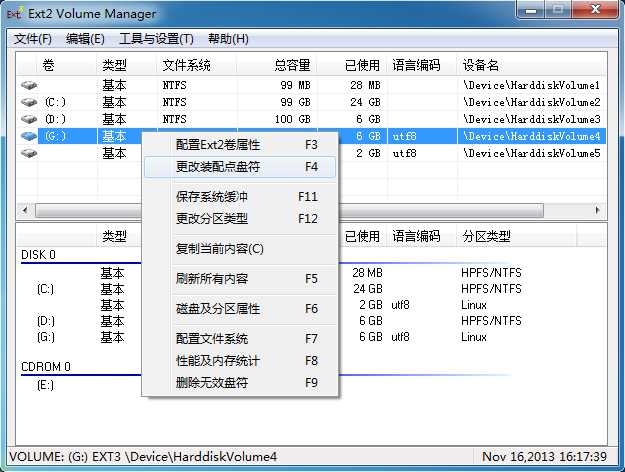Select (G:) partition under DISK 0
The height and width of the screenshot is (472, 625).
[x=46, y=337]
